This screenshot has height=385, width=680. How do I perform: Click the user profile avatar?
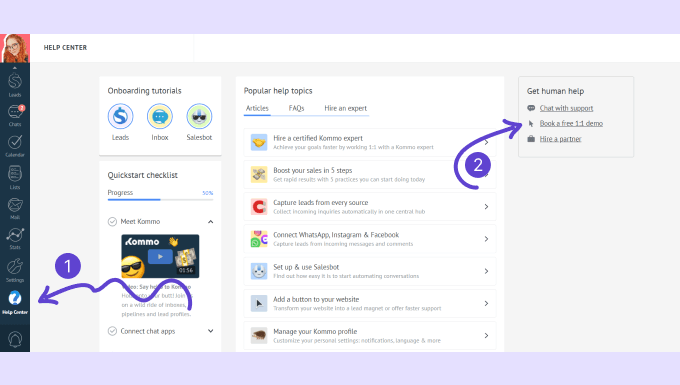[x=15, y=48]
